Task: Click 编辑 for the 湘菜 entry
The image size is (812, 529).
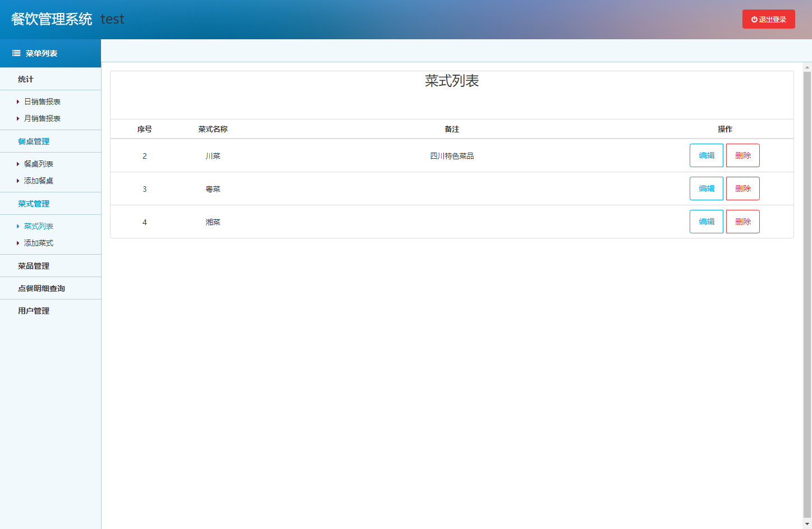Action: click(706, 222)
